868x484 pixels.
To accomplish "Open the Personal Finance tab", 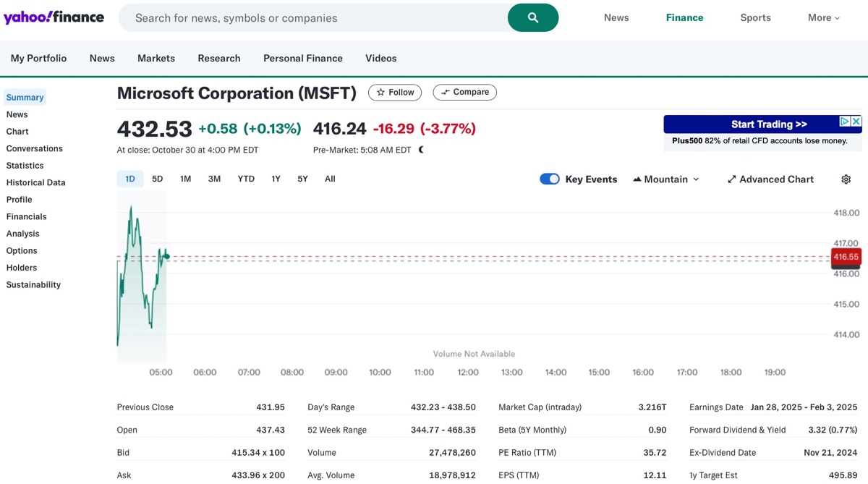I will point(302,58).
